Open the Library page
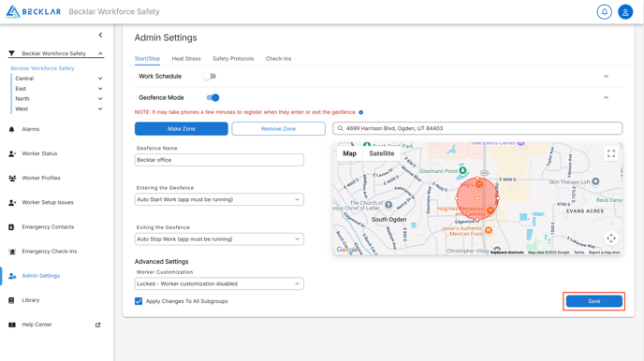 pos(31,300)
